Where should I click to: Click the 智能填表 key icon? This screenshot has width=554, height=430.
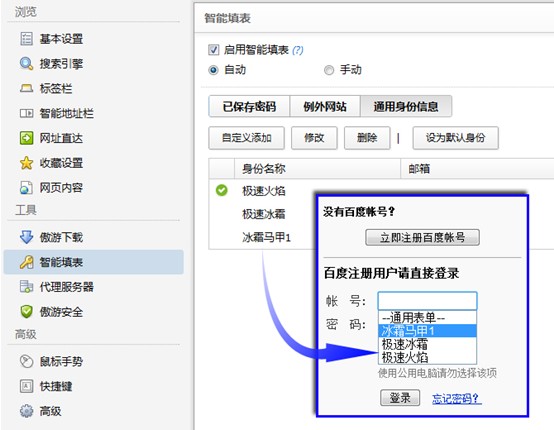pos(26,262)
